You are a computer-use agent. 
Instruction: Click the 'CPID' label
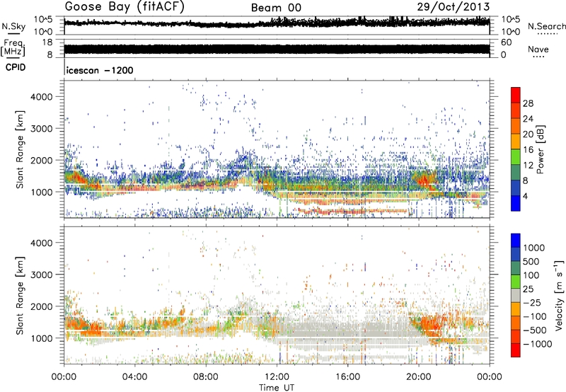point(16,67)
